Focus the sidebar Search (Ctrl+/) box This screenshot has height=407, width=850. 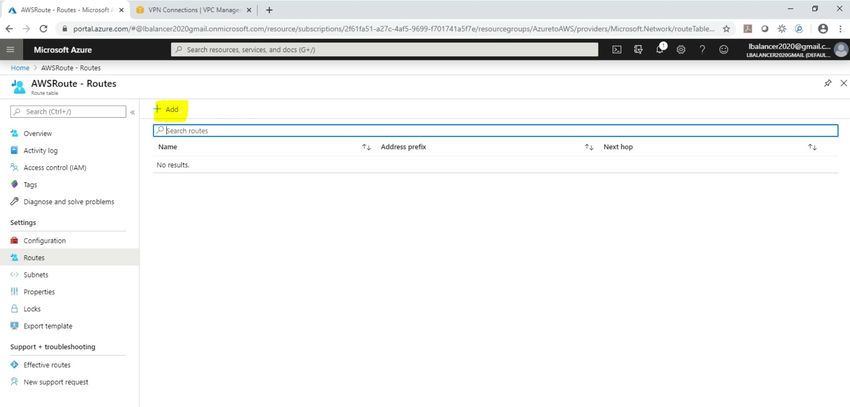click(x=68, y=112)
